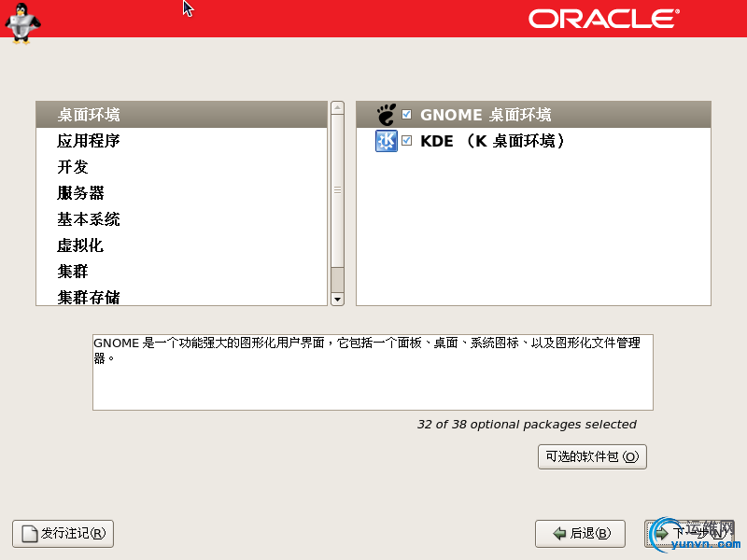
Task: Select the KDE (K 桌面环境) row label
Action: point(492,141)
